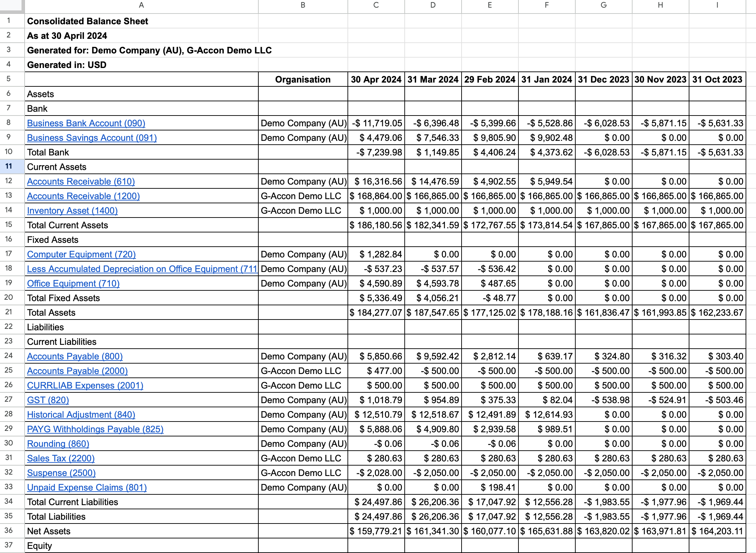Screen dimensions: 756x553
Task: Open Less Accumulated Depreciation on Office Equipment link
Action: tap(142, 269)
